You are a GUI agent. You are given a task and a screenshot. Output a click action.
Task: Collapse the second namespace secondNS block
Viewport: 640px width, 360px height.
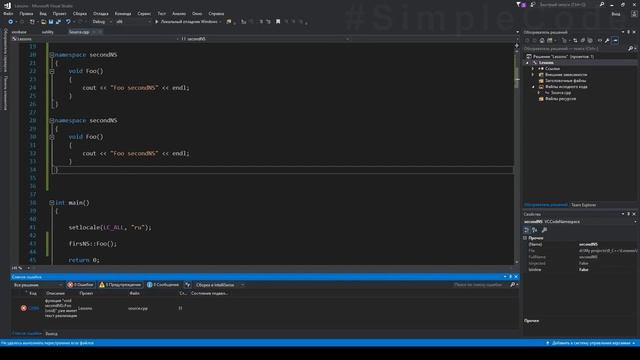click(52, 120)
